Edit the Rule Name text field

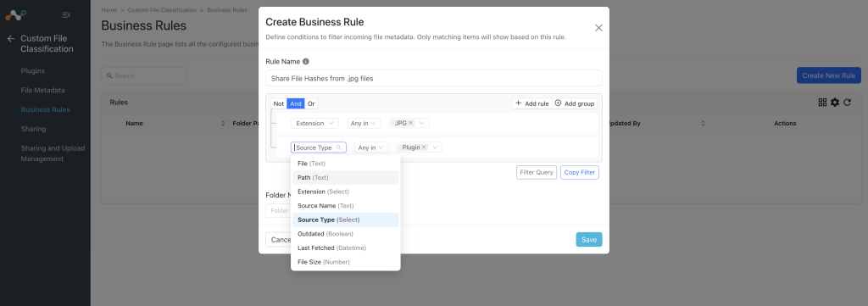434,78
